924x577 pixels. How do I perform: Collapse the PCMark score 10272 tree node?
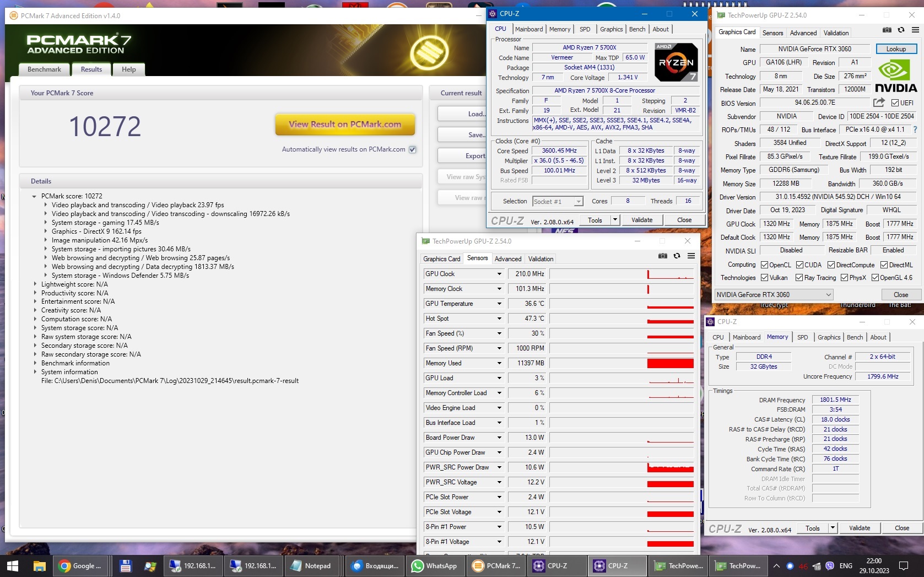tap(34, 196)
